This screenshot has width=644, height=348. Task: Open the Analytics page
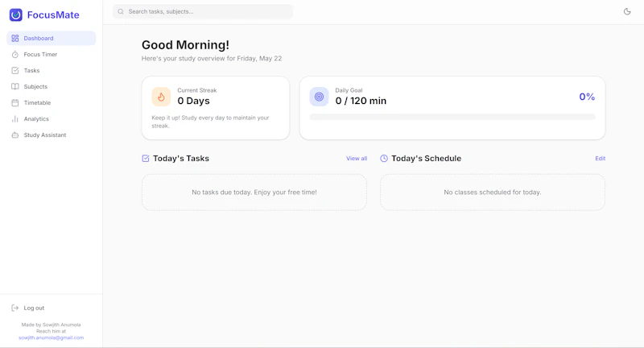[52, 118]
